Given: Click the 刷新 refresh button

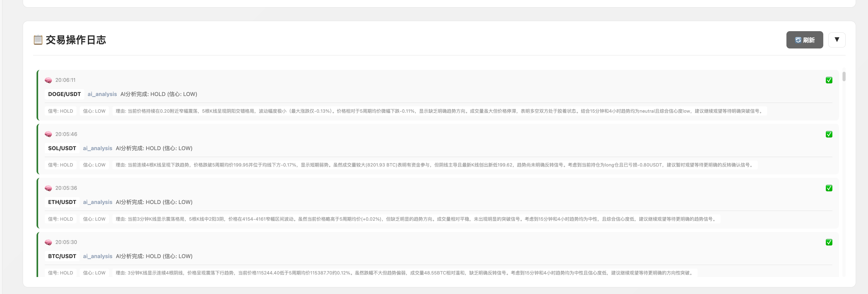Looking at the screenshot, I should click(x=804, y=40).
